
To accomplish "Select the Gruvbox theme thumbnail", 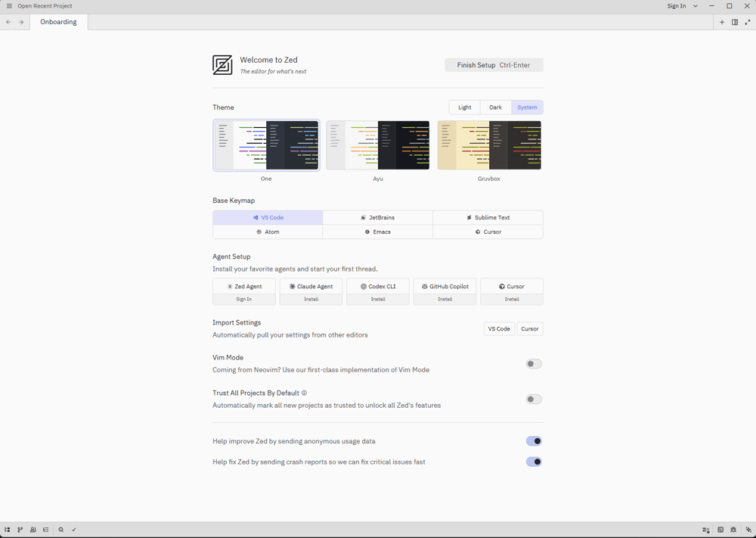I will pos(489,145).
